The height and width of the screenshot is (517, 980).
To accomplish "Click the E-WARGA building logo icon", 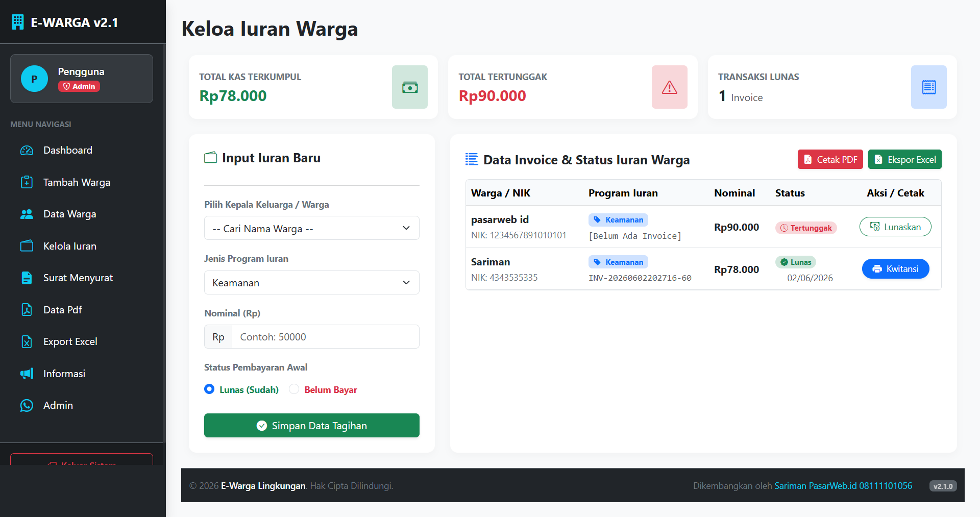I will [x=18, y=22].
